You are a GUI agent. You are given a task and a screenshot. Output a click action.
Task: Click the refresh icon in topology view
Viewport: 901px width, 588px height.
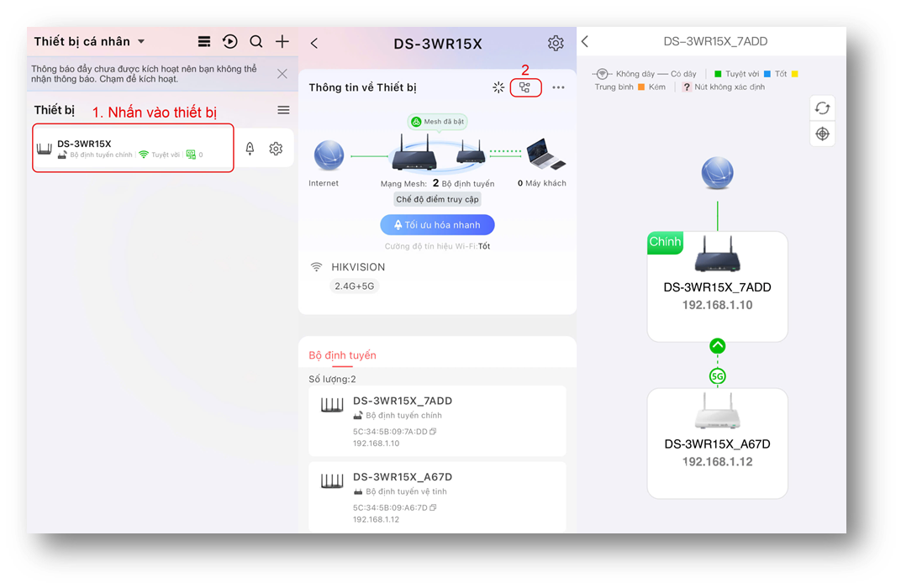(822, 108)
